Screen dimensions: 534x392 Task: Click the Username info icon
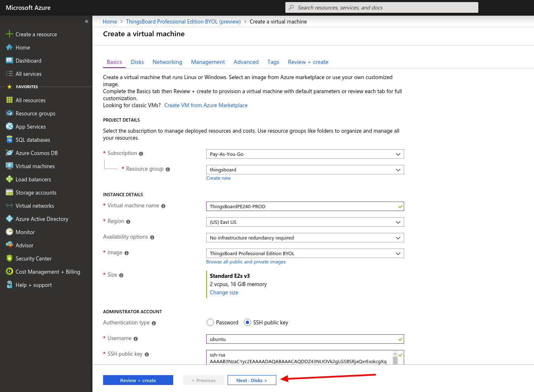(x=136, y=339)
